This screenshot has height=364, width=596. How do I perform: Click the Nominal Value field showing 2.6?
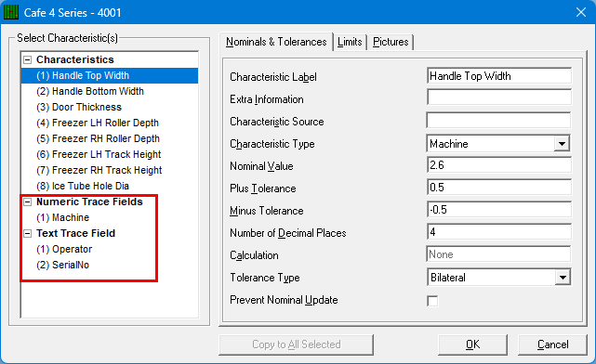[498, 165]
